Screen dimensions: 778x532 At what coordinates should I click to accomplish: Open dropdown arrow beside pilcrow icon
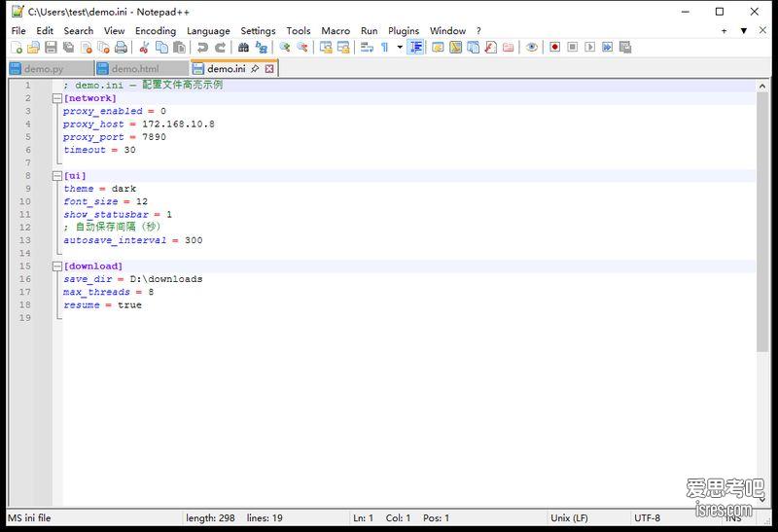pos(400,48)
